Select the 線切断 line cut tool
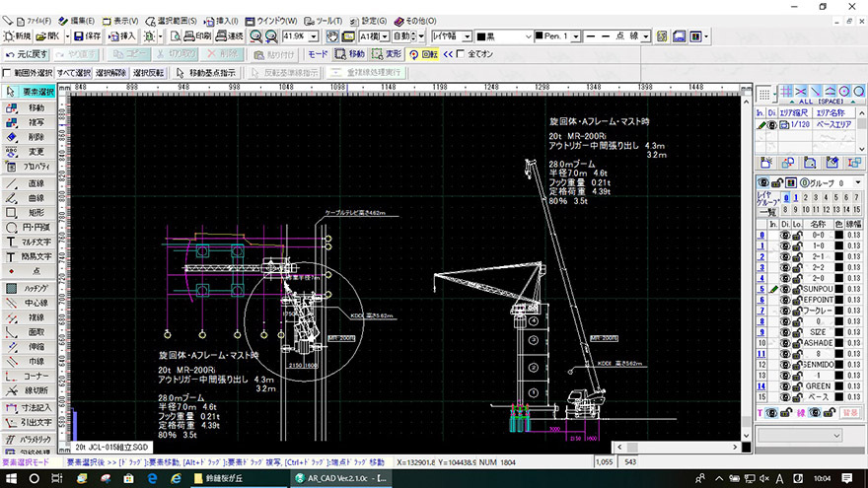Screen dimensions: 868x488 29,390
